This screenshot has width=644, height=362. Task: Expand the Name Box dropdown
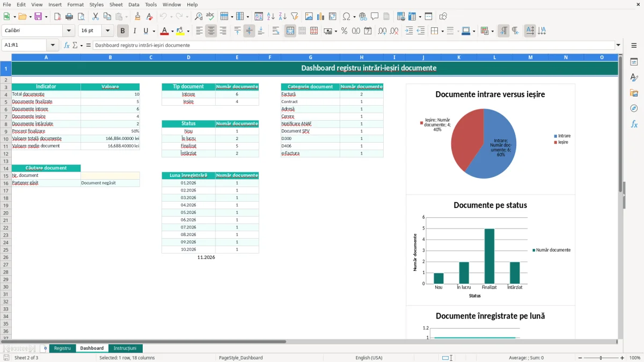pyautogui.click(x=53, y=46)
